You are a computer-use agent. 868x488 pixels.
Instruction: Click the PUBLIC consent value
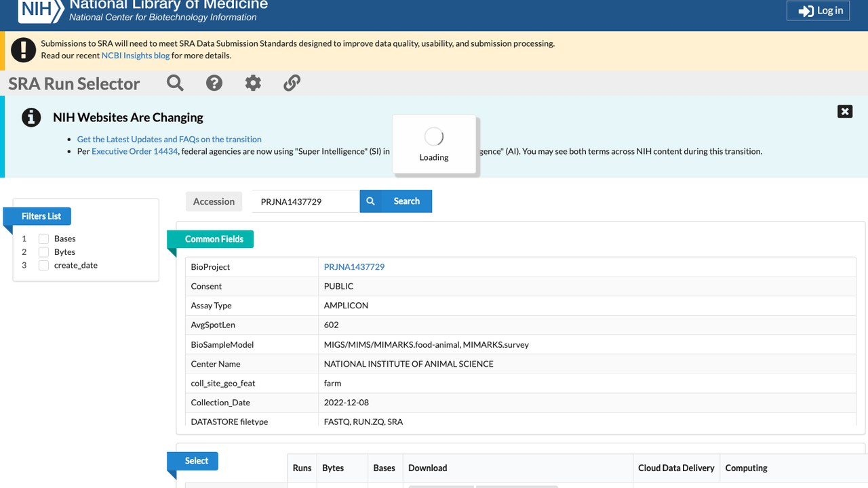(x=338, y=286)
